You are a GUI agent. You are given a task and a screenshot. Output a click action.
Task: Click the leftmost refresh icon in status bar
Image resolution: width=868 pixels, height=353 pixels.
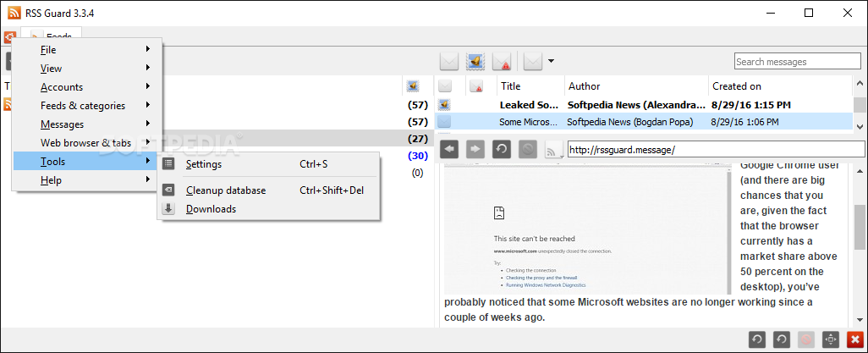pos(757,339)
